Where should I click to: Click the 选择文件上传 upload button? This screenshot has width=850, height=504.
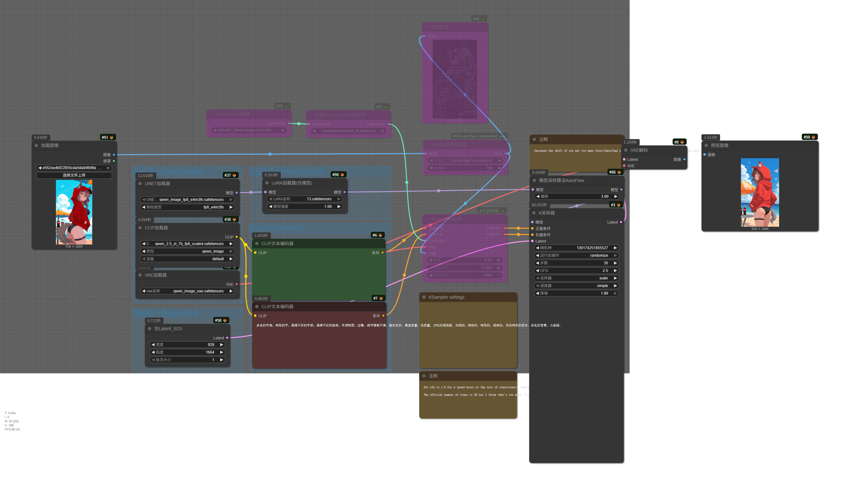[x=74, y=175]
